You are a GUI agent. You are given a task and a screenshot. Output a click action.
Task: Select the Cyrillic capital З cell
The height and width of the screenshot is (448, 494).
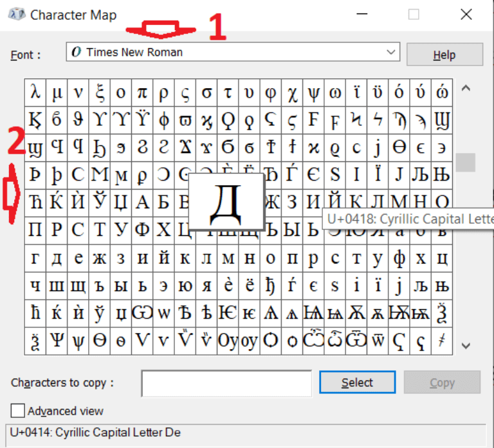coord(293,202)
